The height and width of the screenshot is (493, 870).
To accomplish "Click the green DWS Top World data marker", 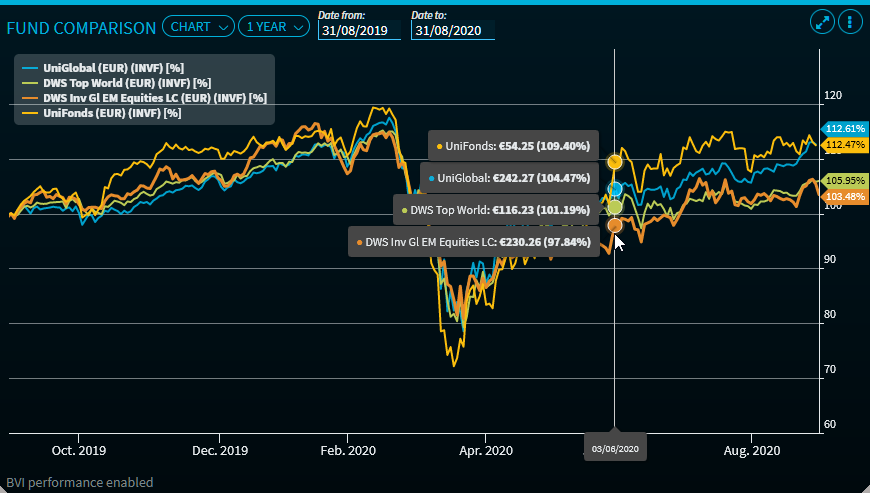I will click(615, 207).
